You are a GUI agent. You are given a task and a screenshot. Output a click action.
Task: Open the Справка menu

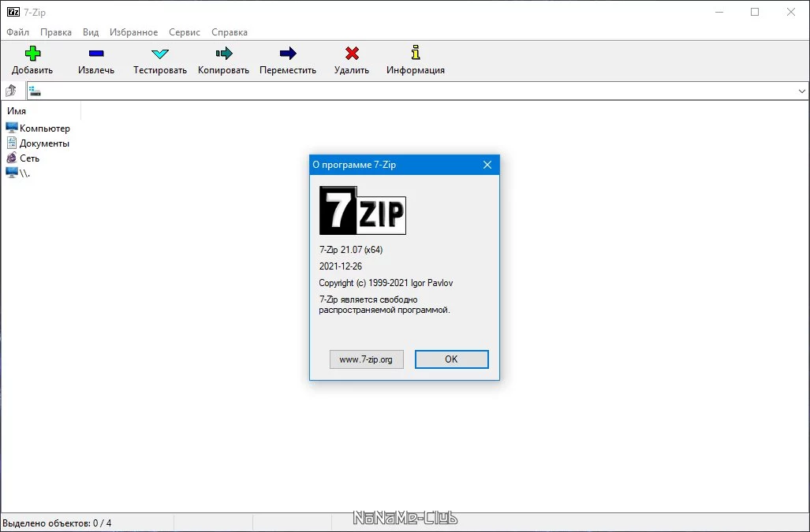(x=230, y=32)
